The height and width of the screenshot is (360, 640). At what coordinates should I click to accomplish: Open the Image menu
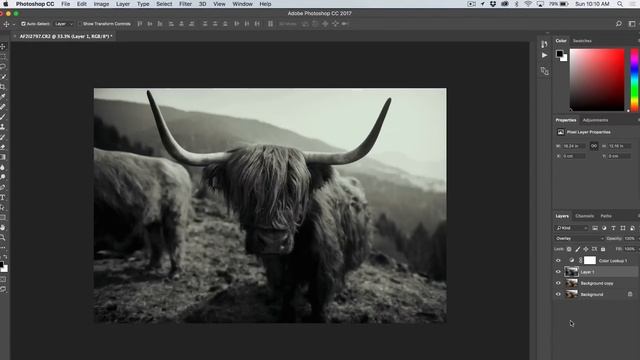[101, 4]
